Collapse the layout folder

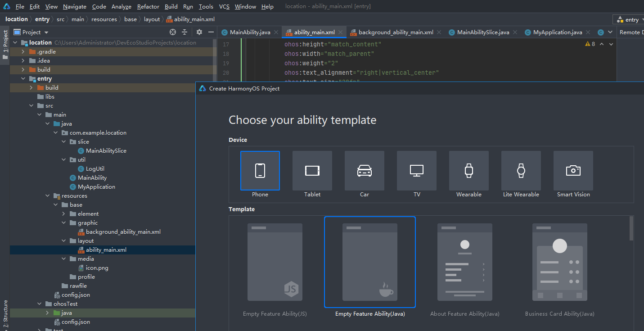(63, 241)
